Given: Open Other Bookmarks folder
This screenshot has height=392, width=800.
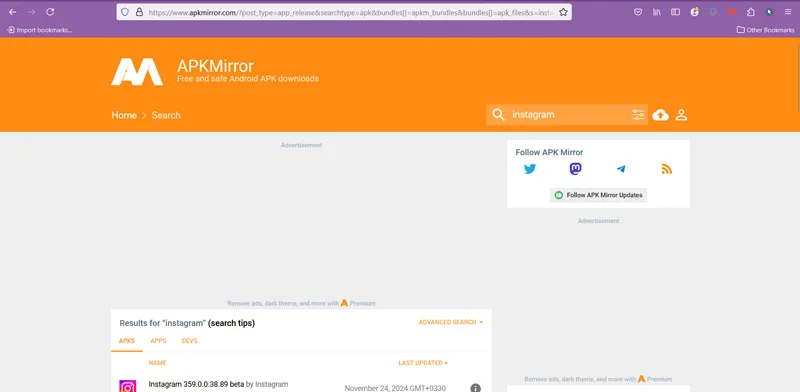Looking at the screenshot, I should click(x=765, y=30).
